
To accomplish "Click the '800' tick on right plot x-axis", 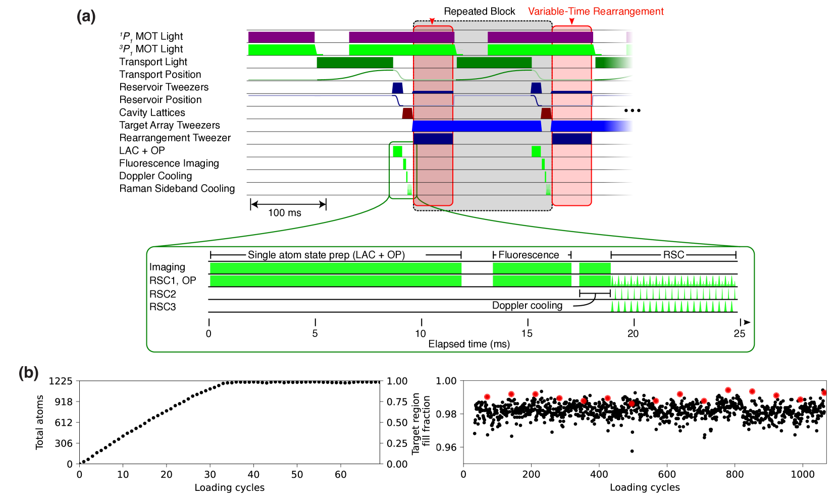I will click(735, 474).
